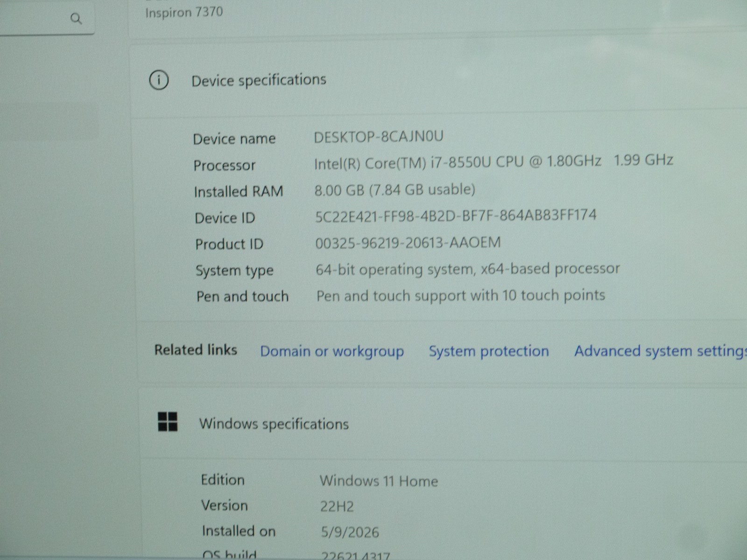The height and width of the screenshot is (560, 747).
Task: Click the System type label
Action: 234,271
